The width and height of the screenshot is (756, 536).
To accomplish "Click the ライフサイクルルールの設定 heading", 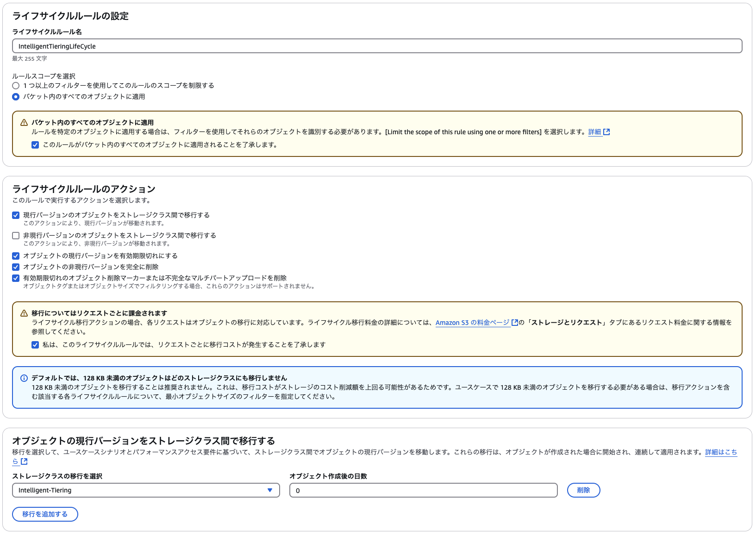I will click(x=70, y=16).
